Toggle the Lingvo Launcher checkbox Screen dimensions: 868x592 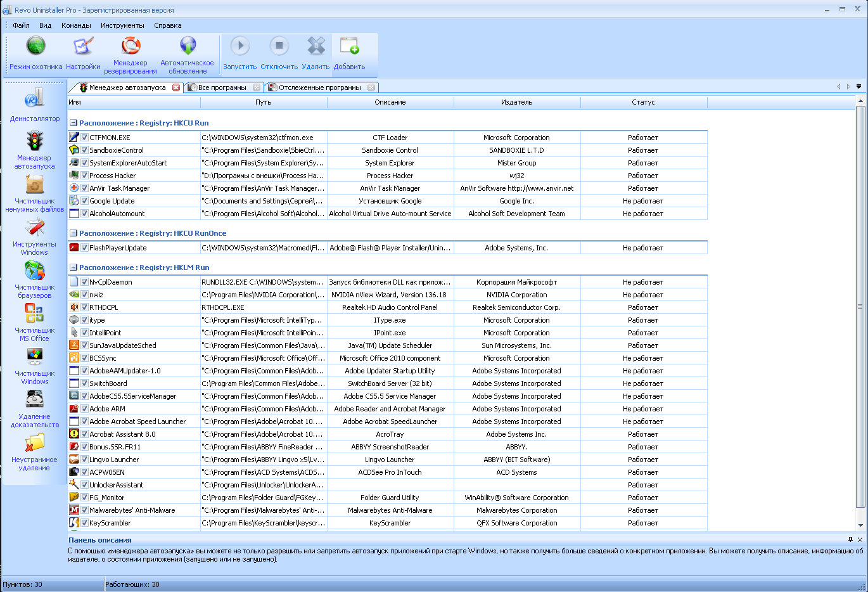(x=84, y=460)
